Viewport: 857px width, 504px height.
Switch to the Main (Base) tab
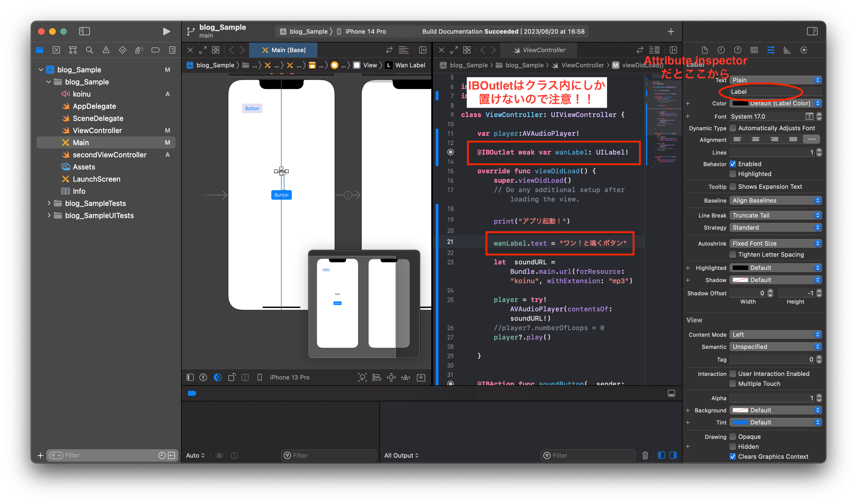click(283, 50)
